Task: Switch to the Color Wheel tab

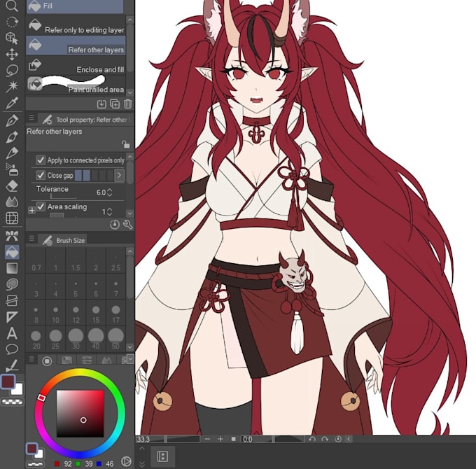Action: pyautogui.click(x=47, y=360)
